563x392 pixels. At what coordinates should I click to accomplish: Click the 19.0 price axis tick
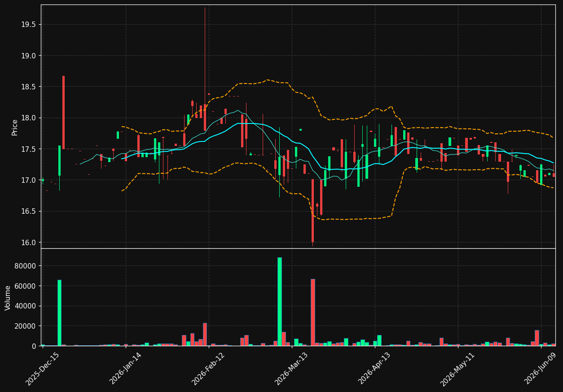pyautogui.click(x=28, y=56)
